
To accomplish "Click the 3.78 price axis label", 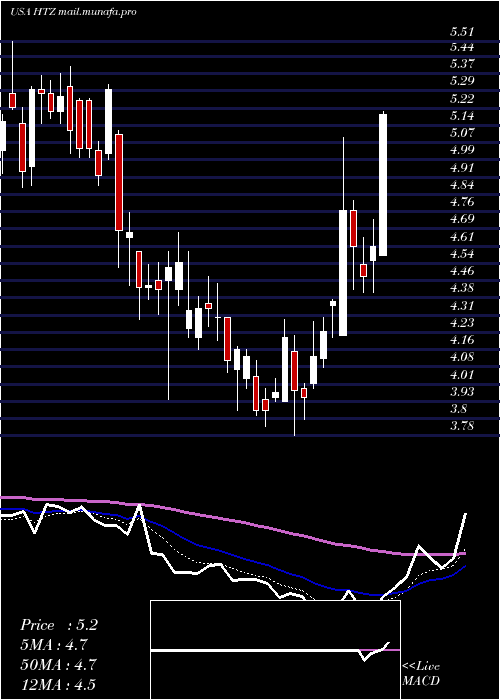I will pyautogui.click(x=461, y=426).
